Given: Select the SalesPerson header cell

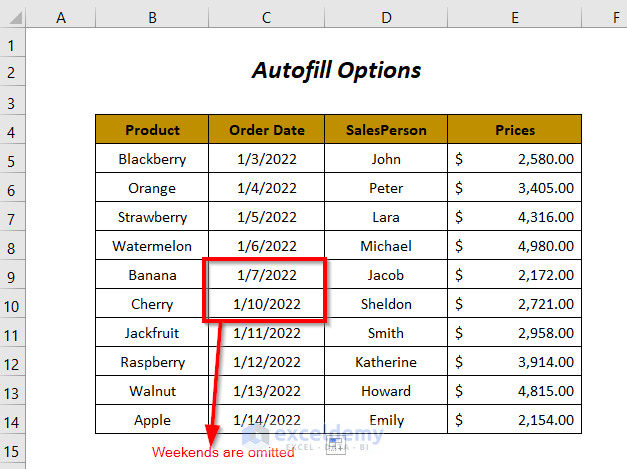Looking at the screenshot, I should click(x=385, y=130).
